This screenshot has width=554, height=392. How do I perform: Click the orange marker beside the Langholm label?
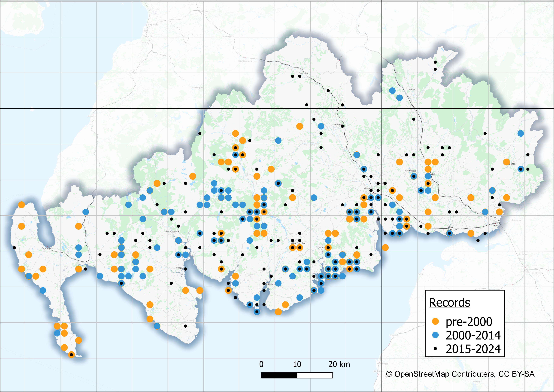[x=506, y=162]
